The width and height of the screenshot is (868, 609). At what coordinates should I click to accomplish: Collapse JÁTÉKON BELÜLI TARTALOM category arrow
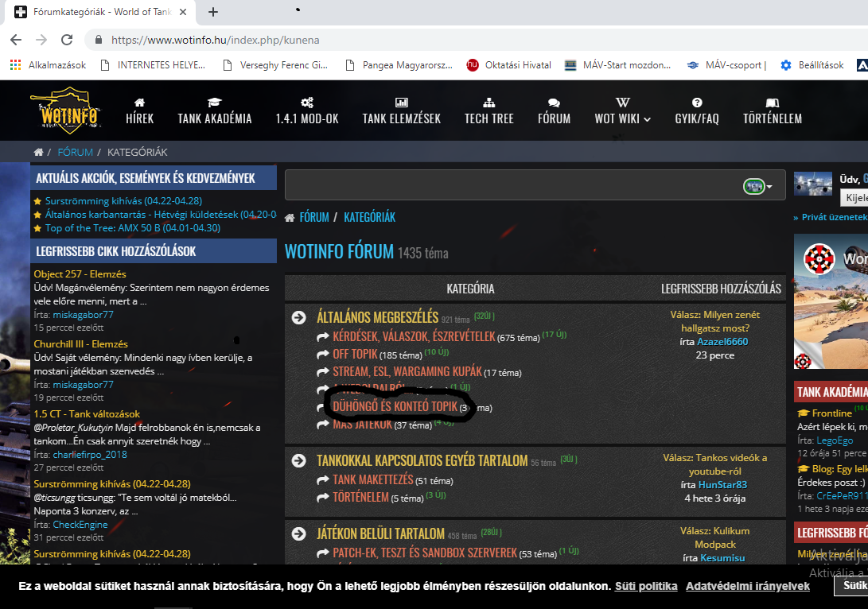tap(299, 533)
